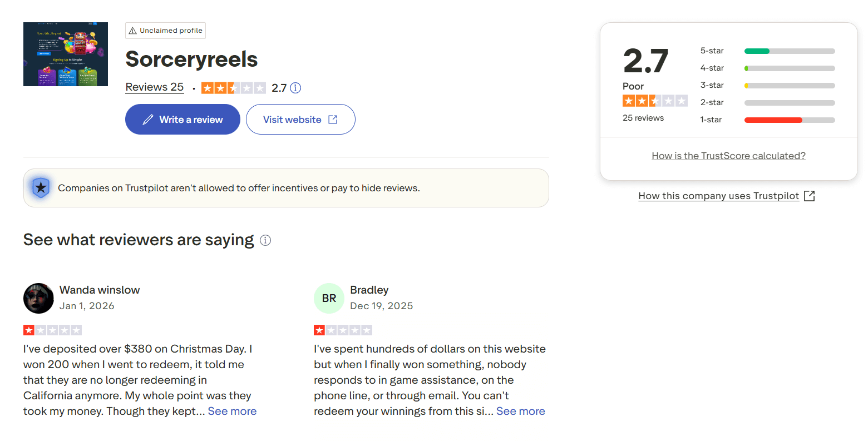
Task: Open the Sorceryreels website thumbnail image
Action: pyautogui.click(x=66, y=54)
